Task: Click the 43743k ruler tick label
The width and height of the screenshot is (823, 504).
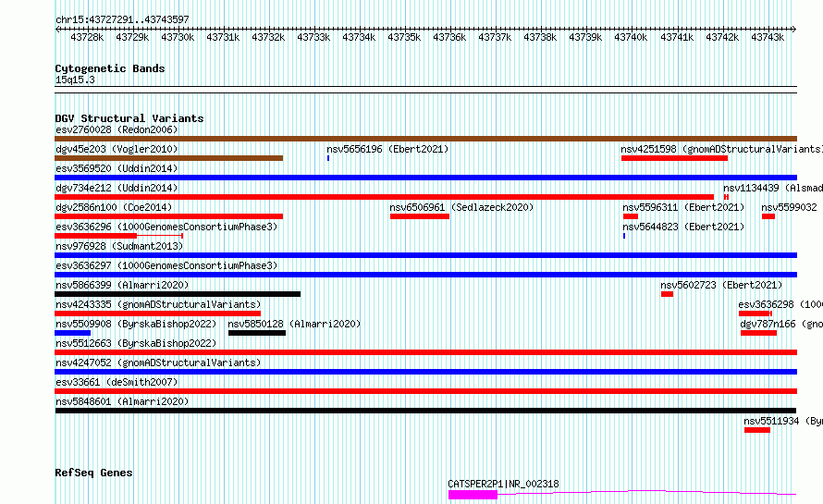Action: [x=768, y=37]
